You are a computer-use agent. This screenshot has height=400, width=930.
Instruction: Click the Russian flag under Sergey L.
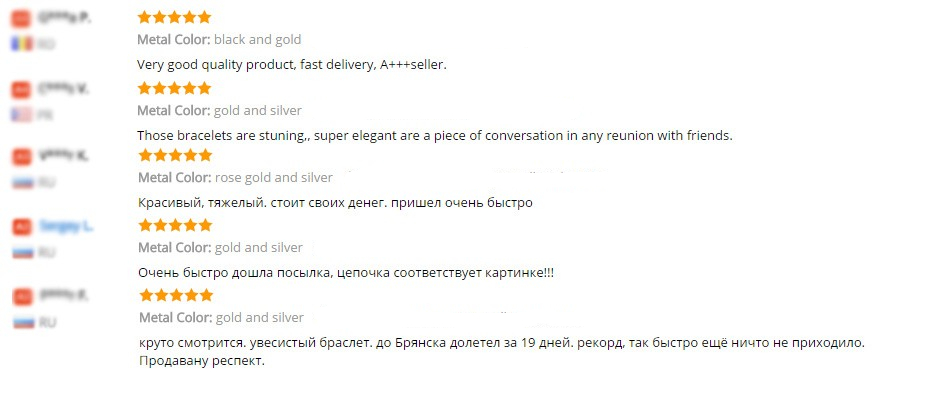pos(21,253)
